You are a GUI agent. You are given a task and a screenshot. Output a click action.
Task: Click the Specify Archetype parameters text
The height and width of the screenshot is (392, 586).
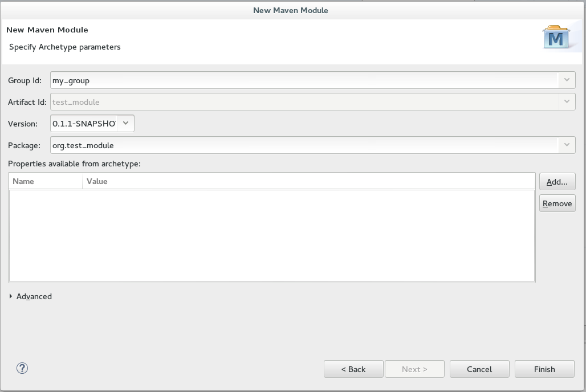(64, 47)
